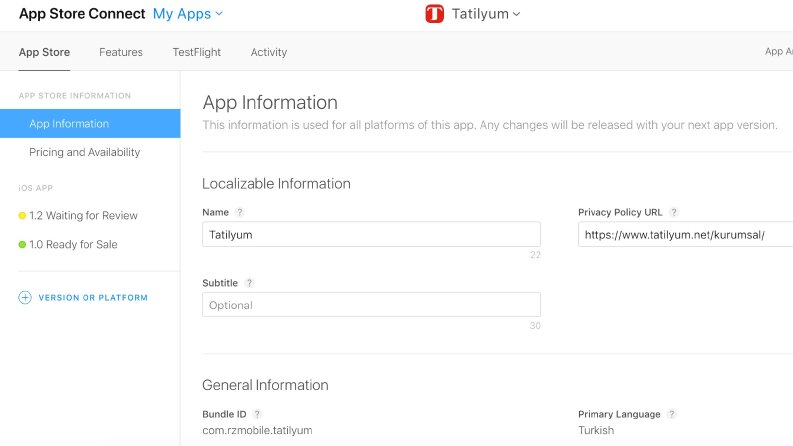Click the yellow status dot for version 1.2
This screenshot has width=793, height=446.
(22, 216)
